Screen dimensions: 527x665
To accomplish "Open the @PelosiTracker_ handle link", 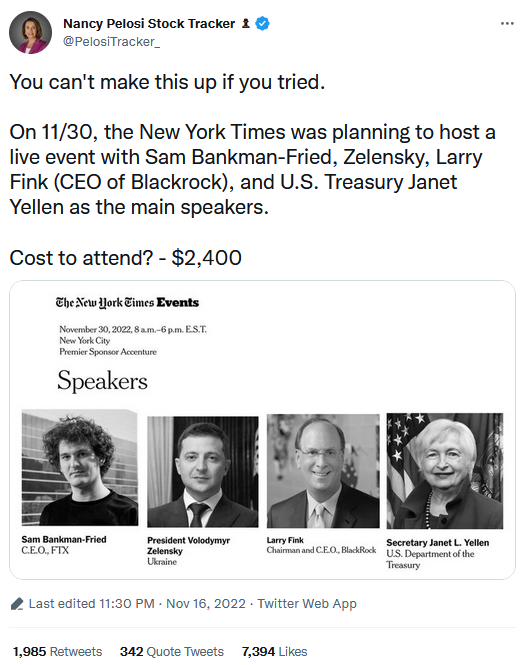I will point(112,42).
